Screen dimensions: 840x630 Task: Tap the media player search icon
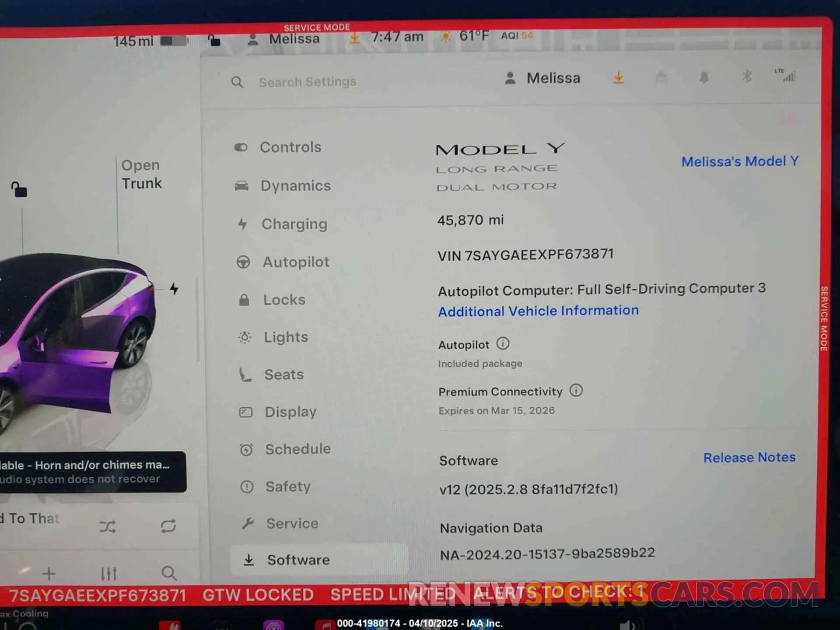click(169, 573)
